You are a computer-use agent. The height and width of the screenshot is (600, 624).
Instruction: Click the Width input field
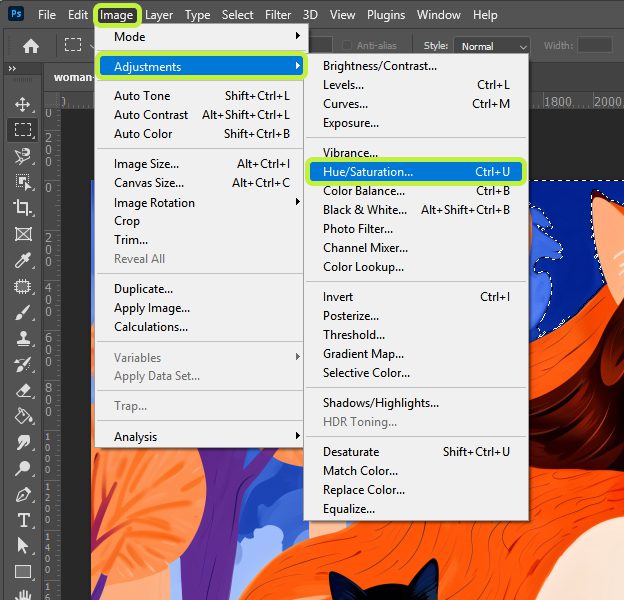click(595, 45)
